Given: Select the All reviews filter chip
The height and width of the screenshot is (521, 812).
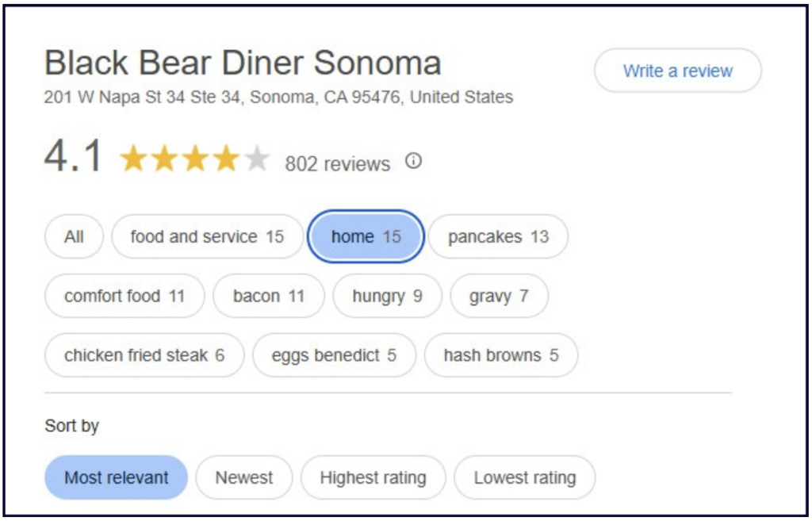Looking at the screenshot, I should tap(74, 236).
